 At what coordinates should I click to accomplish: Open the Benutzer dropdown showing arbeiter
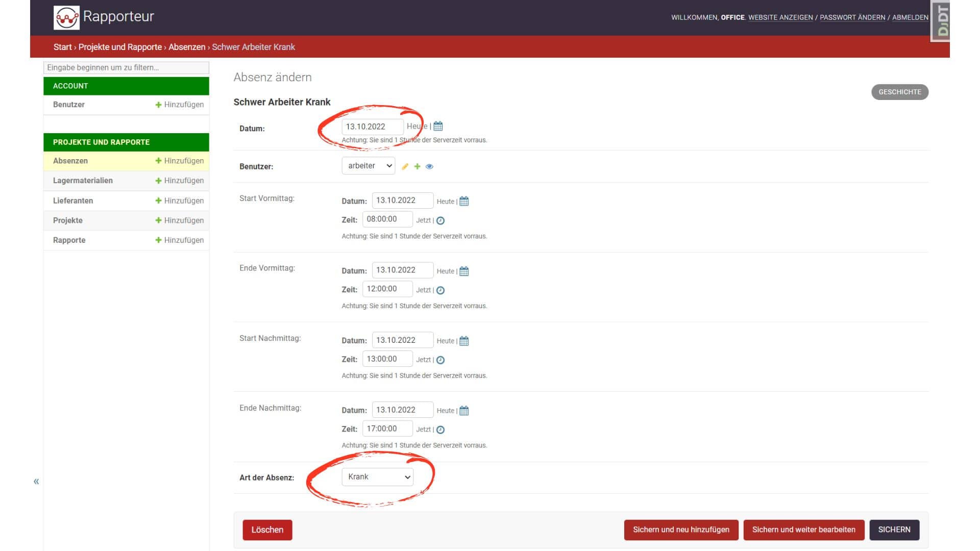point(368,166)
